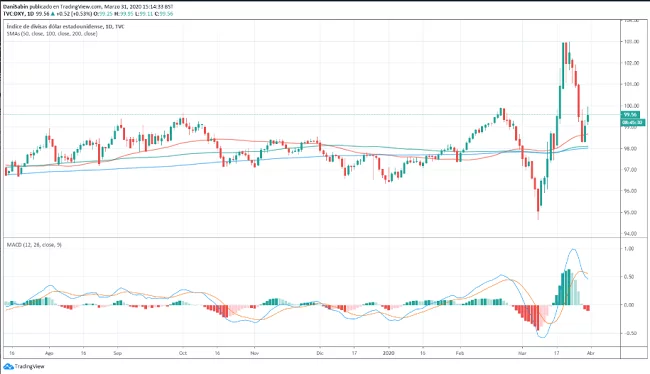Click the low value L:99.11 in header
The width and height of the screenshot is (650, 374).
tap(143, 14)
